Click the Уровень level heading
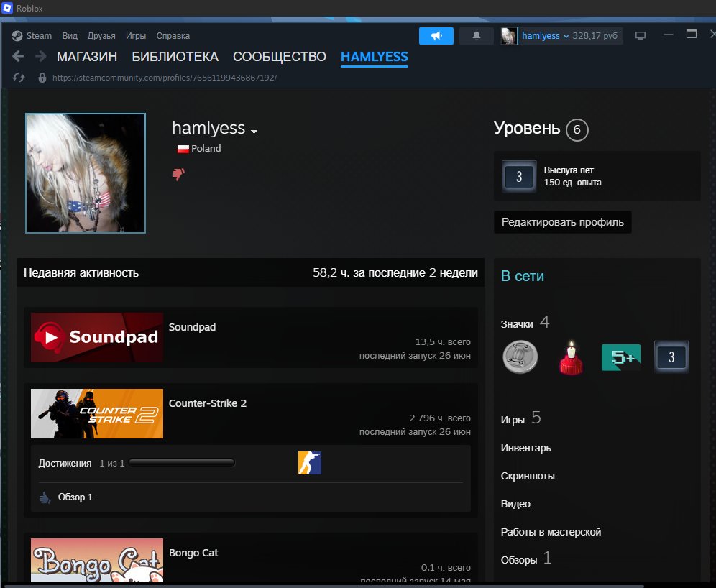Image resolution: width=716 pixels, height=588 pixels. pos(527,128)
